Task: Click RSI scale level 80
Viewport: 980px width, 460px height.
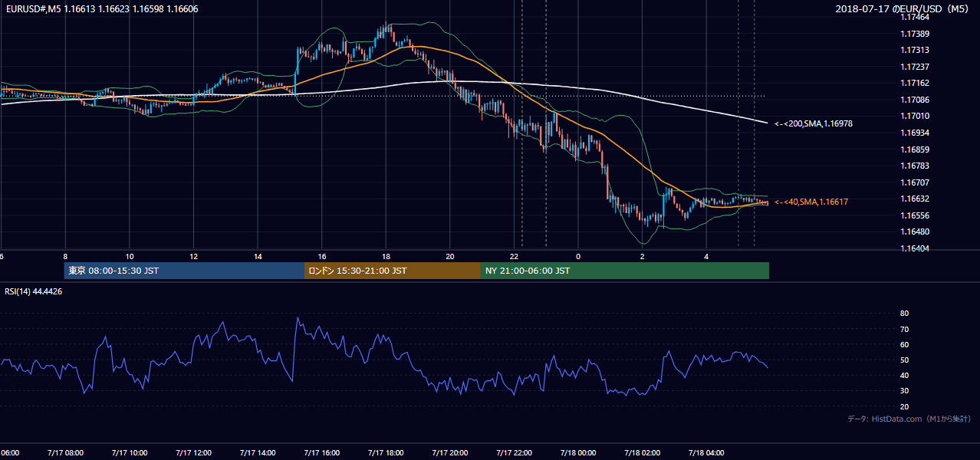Action: (904, 314)
